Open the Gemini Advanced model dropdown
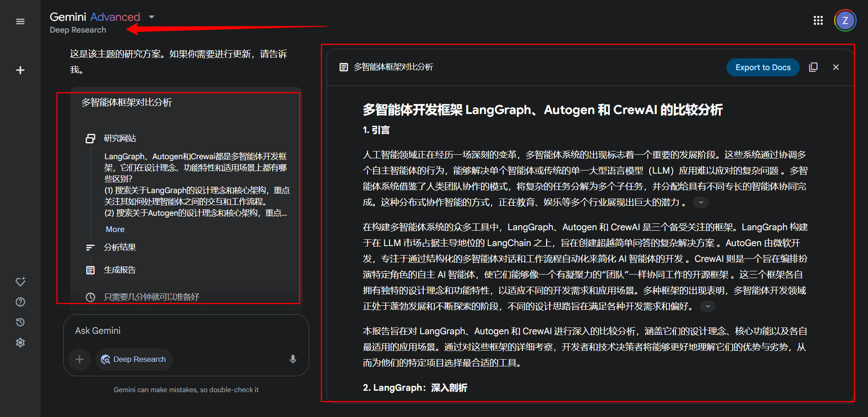The width and height of the screenshot is (868, 417). pos(152,17)
